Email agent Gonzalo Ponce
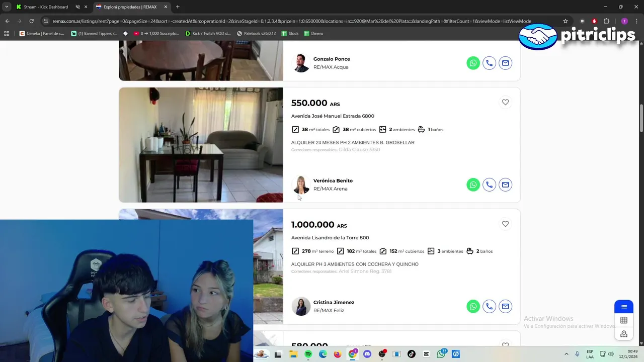This screenshot has width=644, height=362. (x=505, y=63)
